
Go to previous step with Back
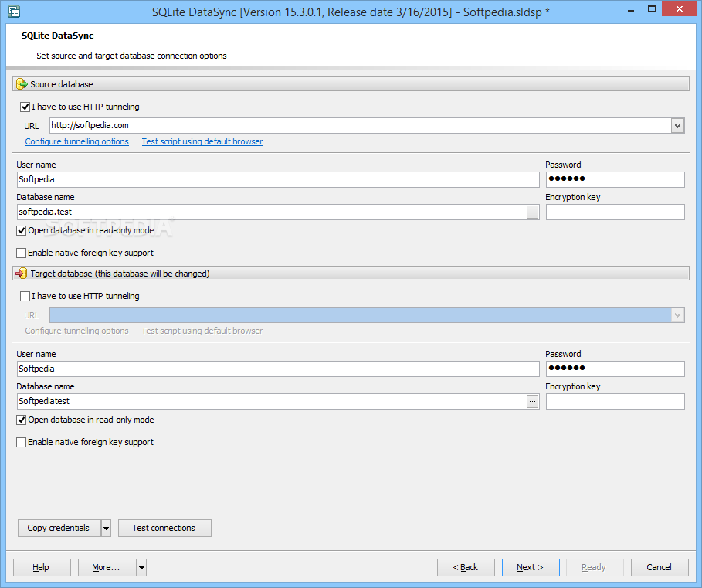[466, 568]
